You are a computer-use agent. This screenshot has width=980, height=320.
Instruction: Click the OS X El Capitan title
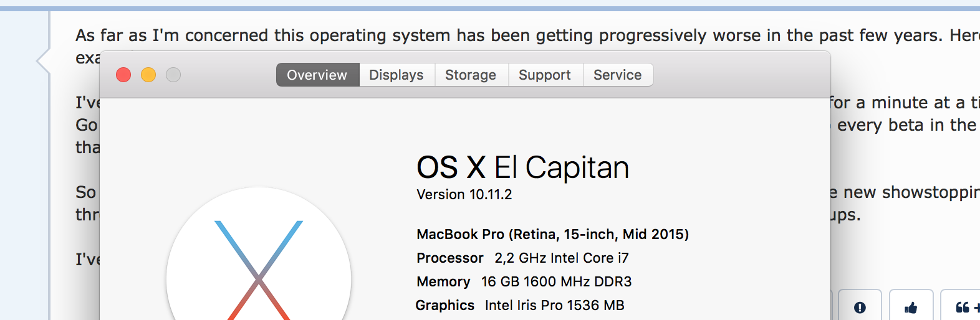[x=522, y=167]
